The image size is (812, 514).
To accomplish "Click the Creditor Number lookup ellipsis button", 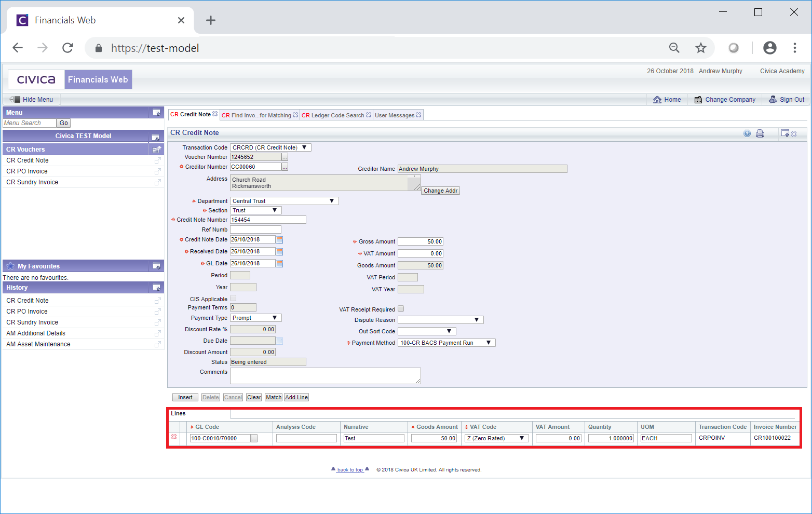I will [285, 167].
